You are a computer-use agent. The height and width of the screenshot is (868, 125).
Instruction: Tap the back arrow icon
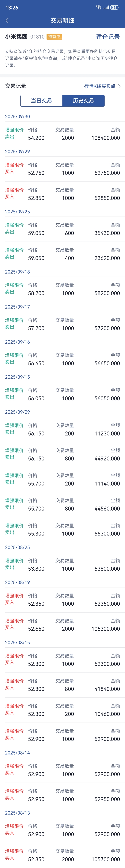(x=7, y=21)
